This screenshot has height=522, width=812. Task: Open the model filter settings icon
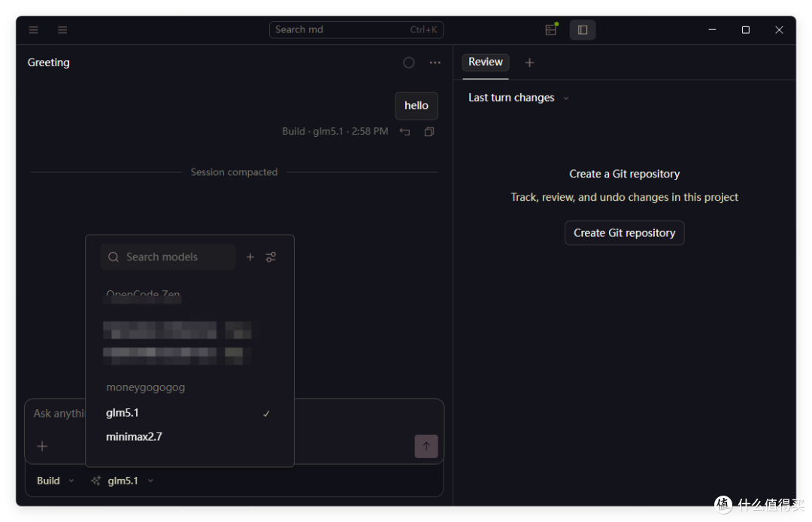coord(271,256)
